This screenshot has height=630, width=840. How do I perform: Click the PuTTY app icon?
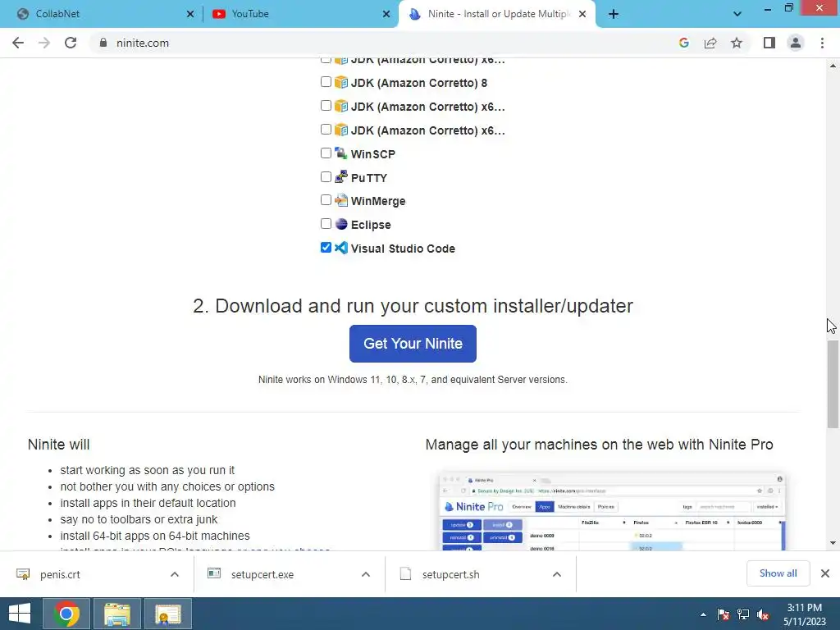click(341, 177)
